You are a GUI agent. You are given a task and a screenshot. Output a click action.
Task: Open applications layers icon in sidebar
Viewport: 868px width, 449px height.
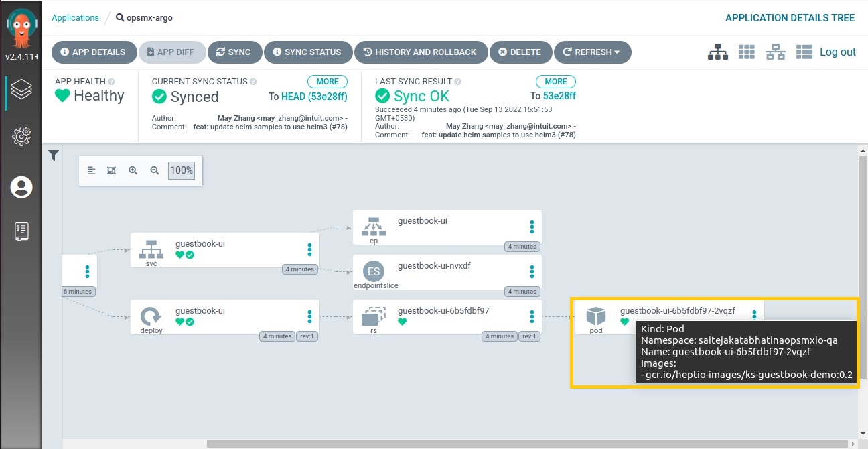(21, 89)
